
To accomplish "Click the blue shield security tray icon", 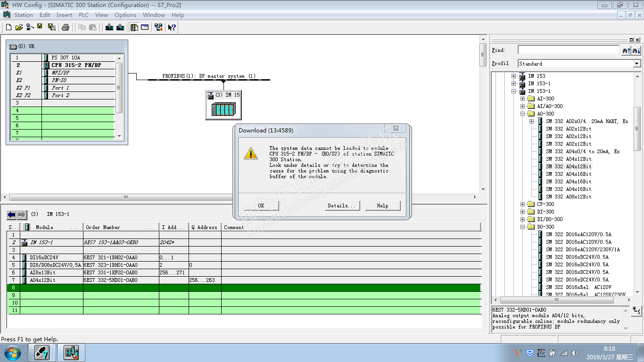I will click(x=530, y=353).
